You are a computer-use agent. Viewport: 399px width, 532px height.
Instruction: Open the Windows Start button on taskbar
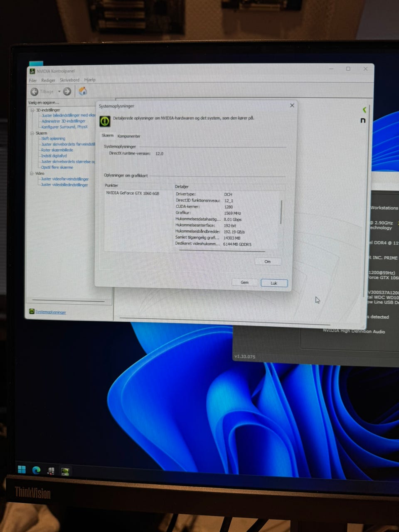pos(22,470)
